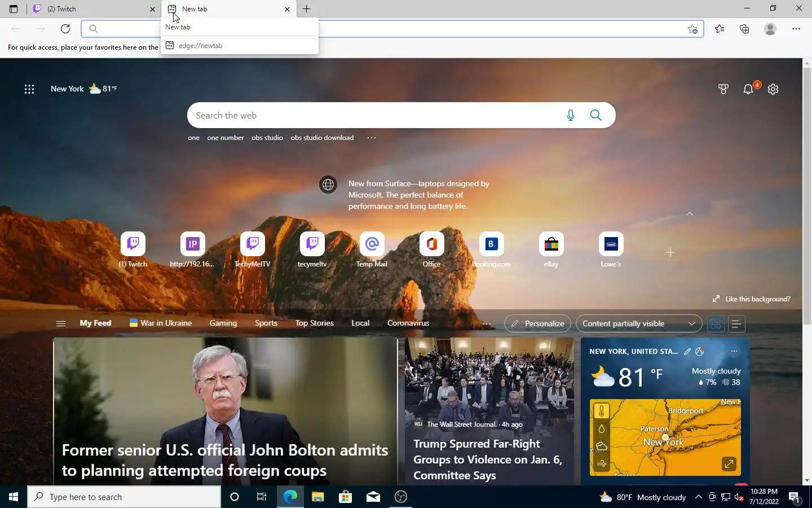Open page settings gear icon
The height and width of the screenshot is (508, 812).
coord(773,89)
